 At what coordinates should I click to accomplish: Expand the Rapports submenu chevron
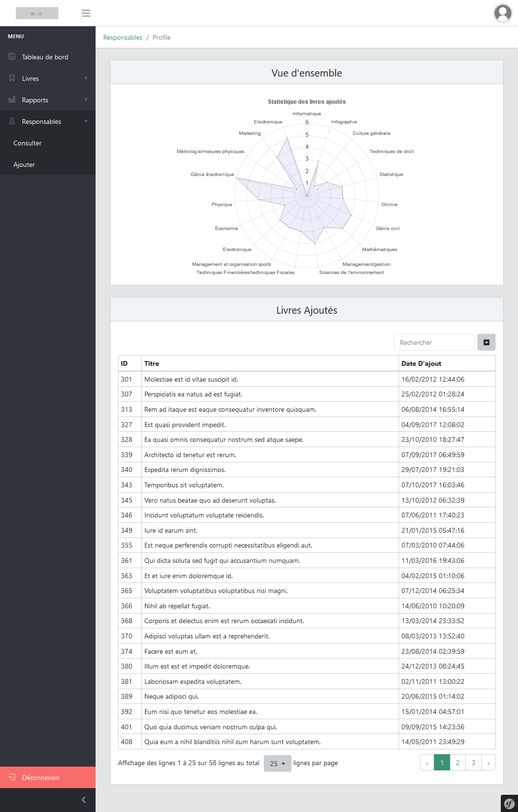(x=86, y=99)
